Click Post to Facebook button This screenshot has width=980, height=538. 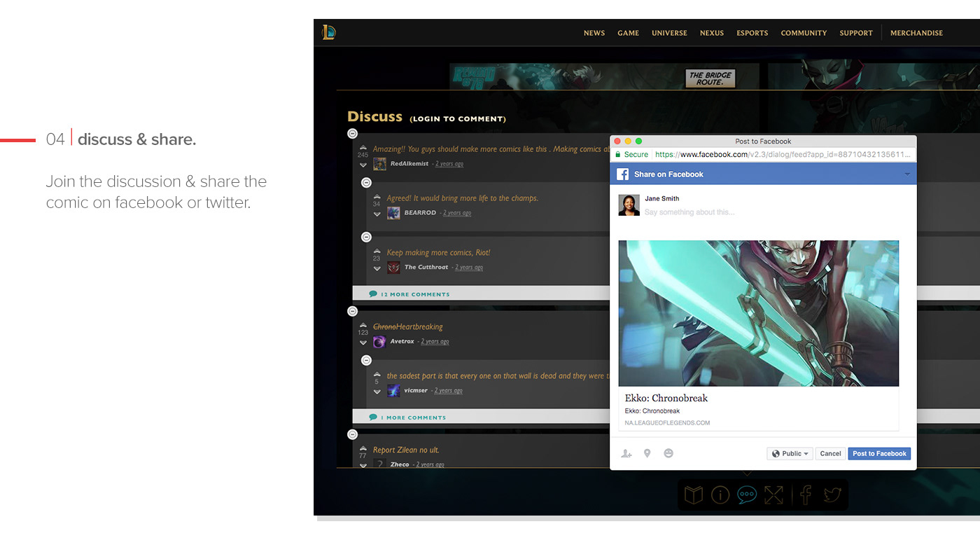pyautogui.click(x=879, y=454)
